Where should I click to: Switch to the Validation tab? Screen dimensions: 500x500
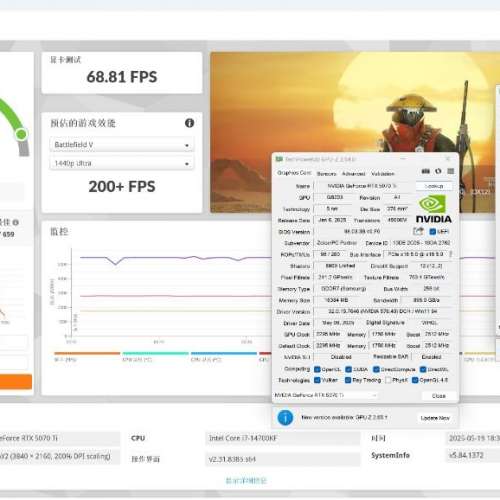(x=383, y=174)
